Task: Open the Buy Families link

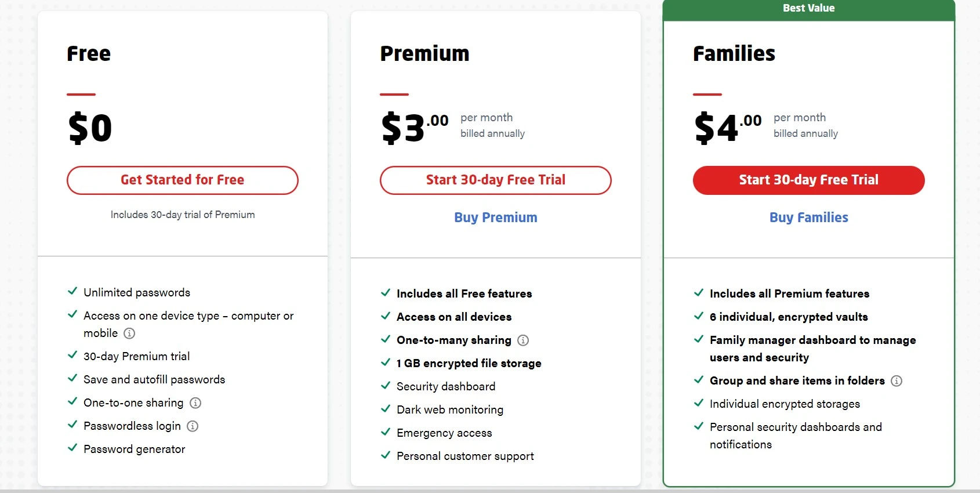Action: coord(809,217)
